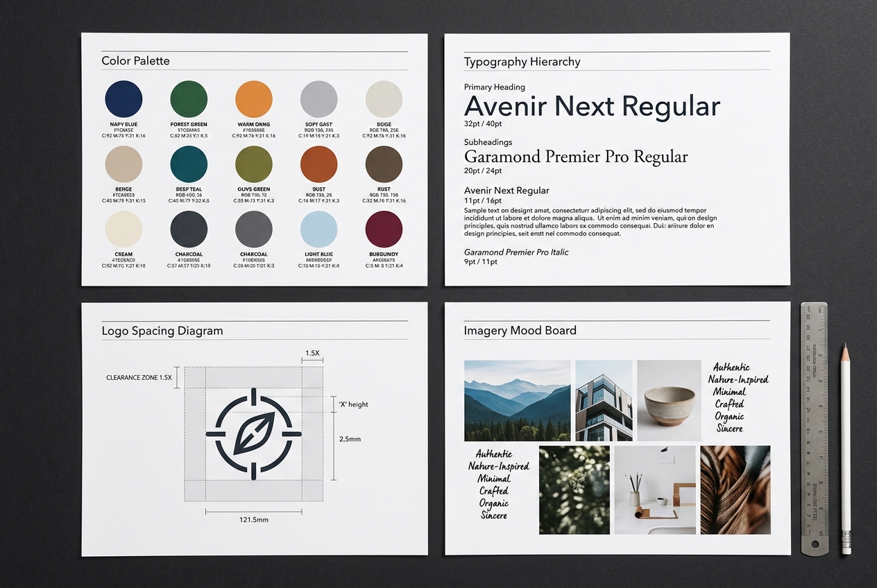Click the modern building photograph
This screenshot has height=588, width=877.
click(x=603, y=401)
